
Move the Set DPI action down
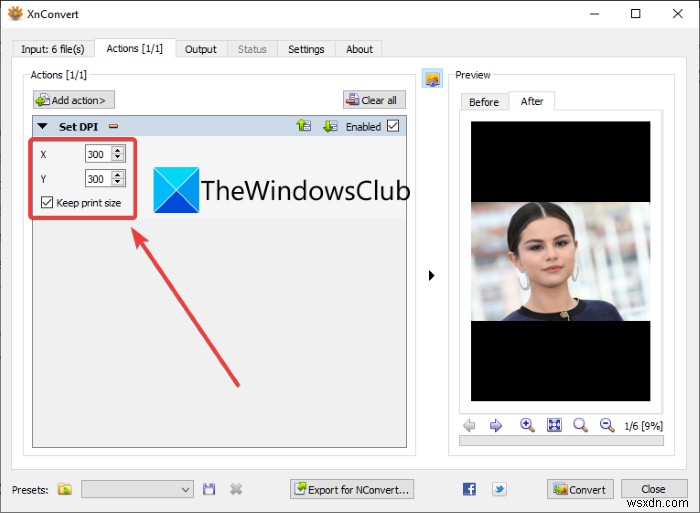coord(330,126)
